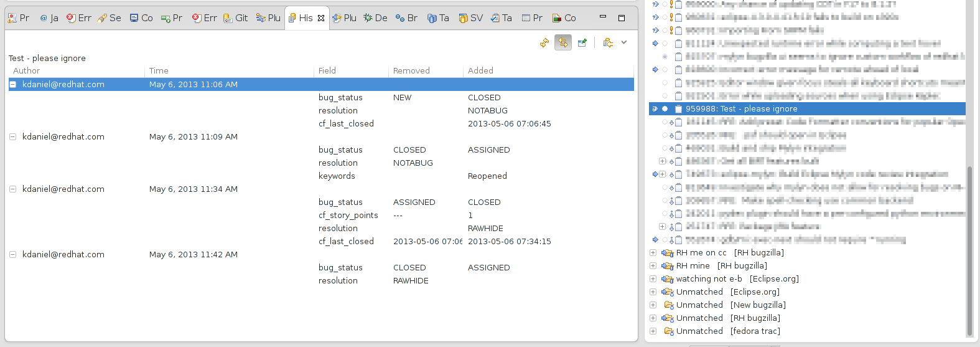The height and width of the screenshot is (347, 980).
Task: Switch to the SV tab
Action: click(x=470, y=18)
